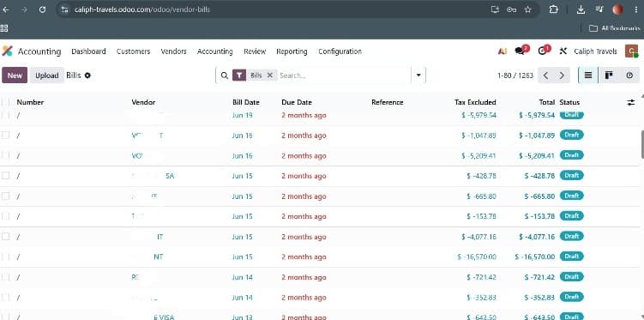Open the optional columns adjust icon
This screenshot has width=644, height=320.
click(631, 102)
